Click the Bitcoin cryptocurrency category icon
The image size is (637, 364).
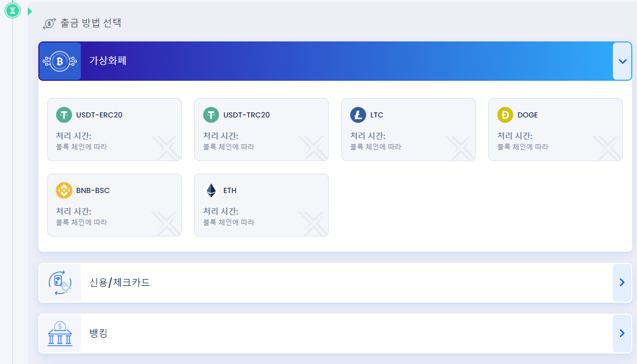tap(60, 61)
